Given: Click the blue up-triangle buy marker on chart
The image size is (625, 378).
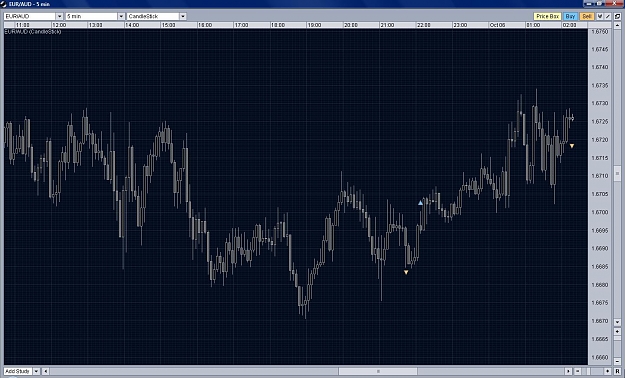Looking at the screenshot, I should coord(420,203).
